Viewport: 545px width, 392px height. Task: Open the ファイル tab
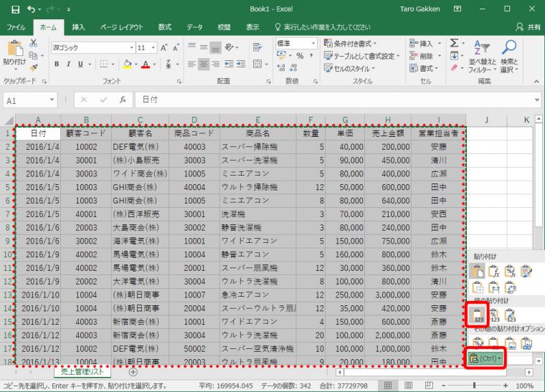(16, 27)
